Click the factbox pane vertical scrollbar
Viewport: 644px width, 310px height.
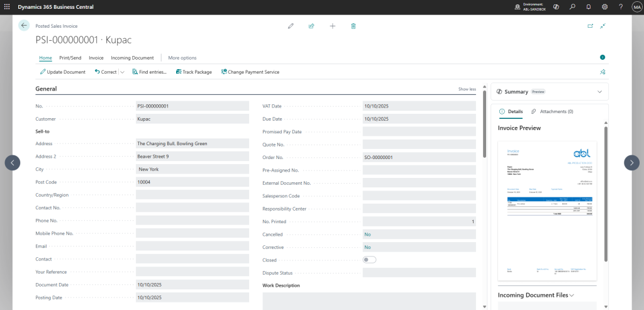[606, 193]
